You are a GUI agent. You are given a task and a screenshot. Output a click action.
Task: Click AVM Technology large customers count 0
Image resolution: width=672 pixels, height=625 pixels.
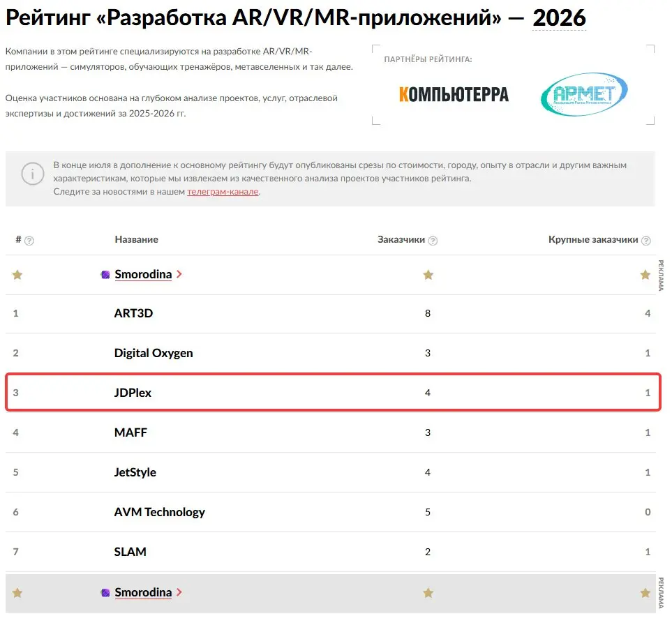(x=648, y=512)
